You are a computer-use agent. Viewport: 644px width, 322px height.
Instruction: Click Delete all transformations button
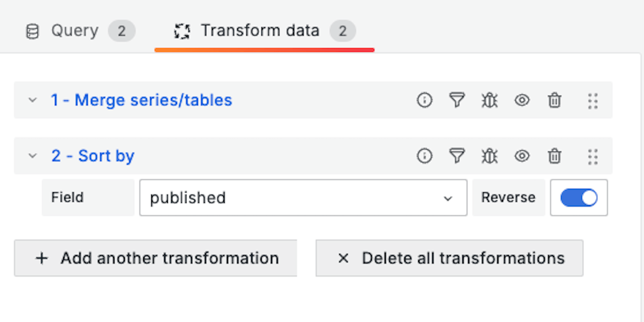coord(449,258)
